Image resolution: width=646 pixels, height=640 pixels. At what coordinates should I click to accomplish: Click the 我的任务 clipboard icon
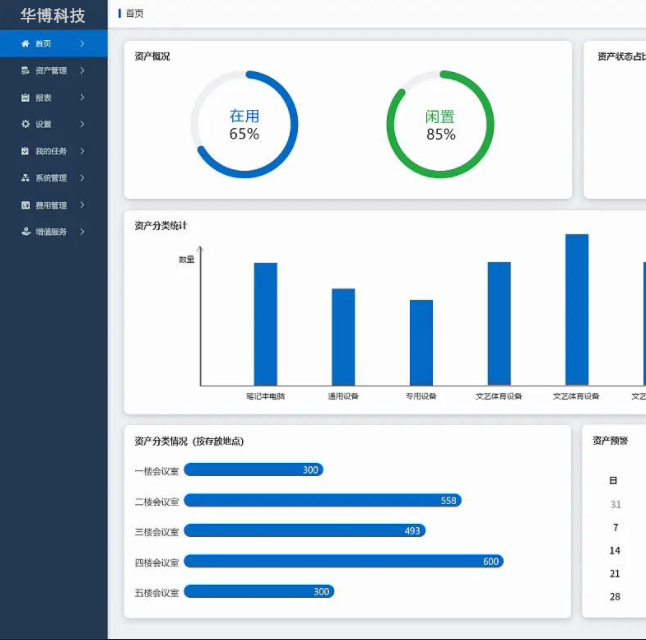[25, 152]
